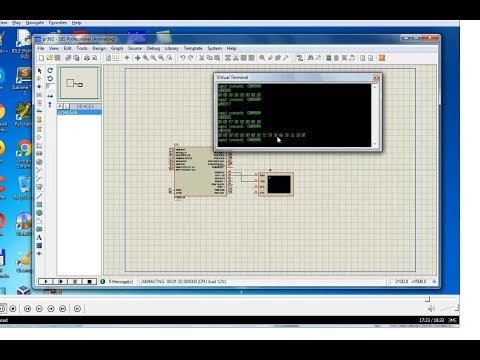Select the 2D box drawing tool
This screenshot has height=360, width=480.
[x=39, y=204]
